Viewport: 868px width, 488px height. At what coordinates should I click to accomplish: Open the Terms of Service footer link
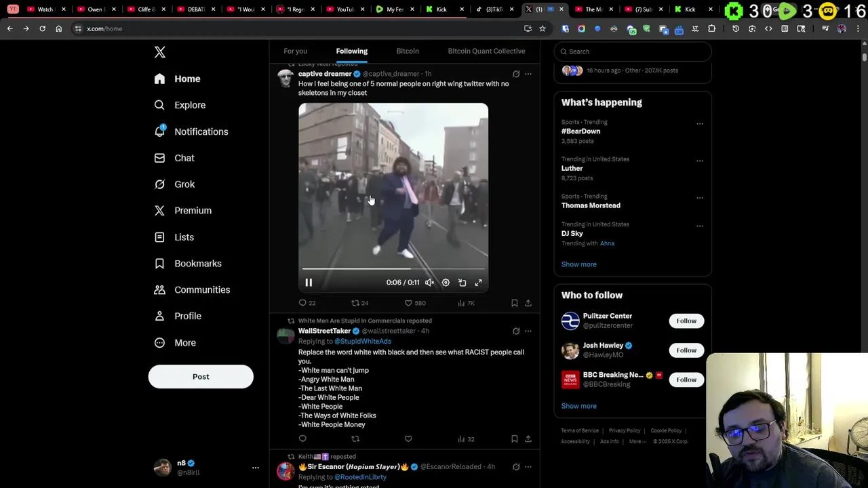[x=580, y=431]
